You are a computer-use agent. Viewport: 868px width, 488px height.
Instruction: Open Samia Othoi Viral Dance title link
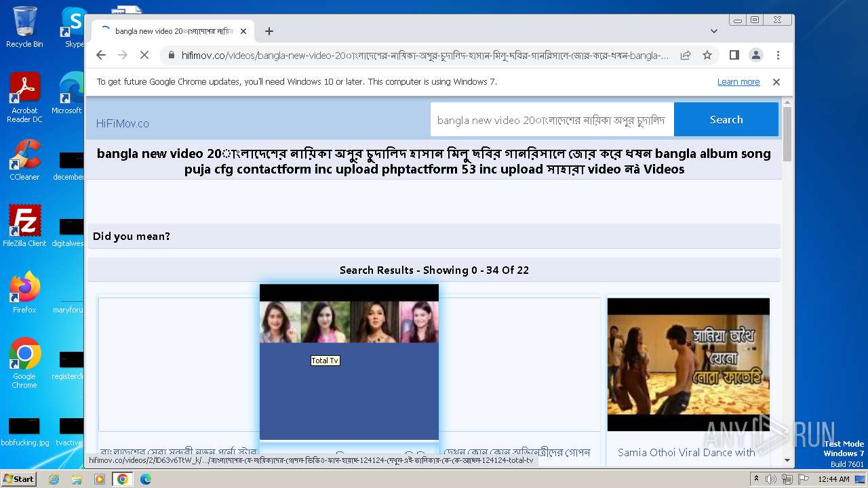[686, 453]
